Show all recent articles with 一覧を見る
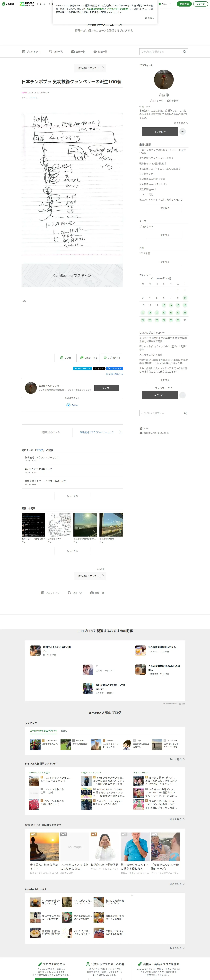 click(x=164, y=208)
